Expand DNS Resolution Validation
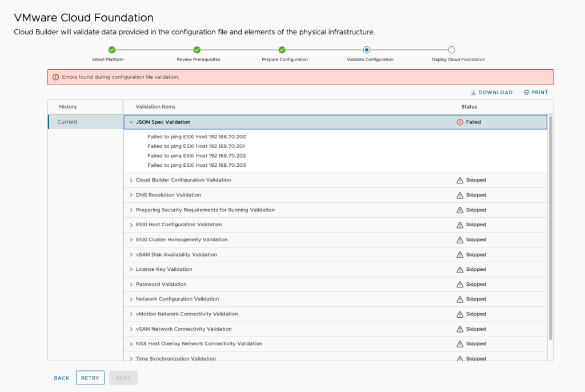Image resolution: width=585 pixels, height=392 pixels. 131,195
